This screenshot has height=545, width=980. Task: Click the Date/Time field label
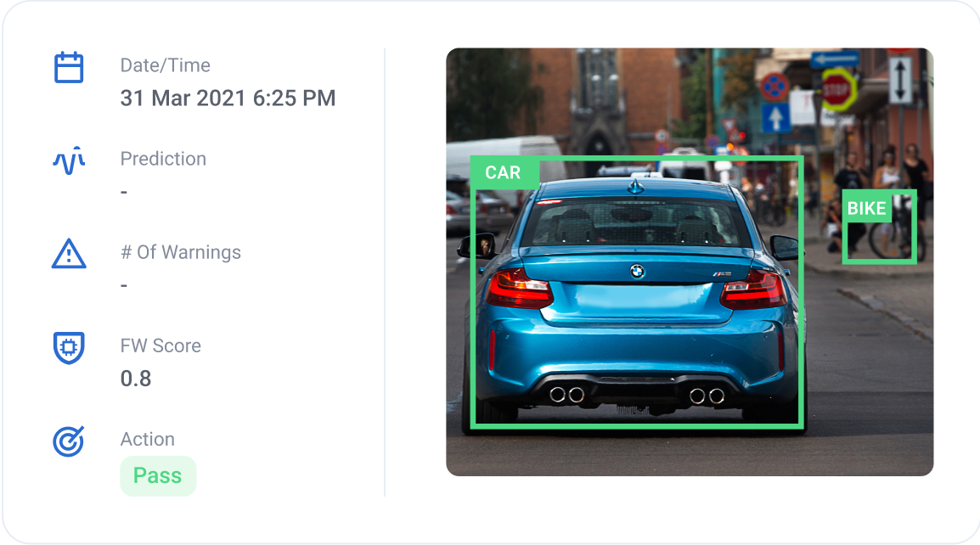(165, 65)
